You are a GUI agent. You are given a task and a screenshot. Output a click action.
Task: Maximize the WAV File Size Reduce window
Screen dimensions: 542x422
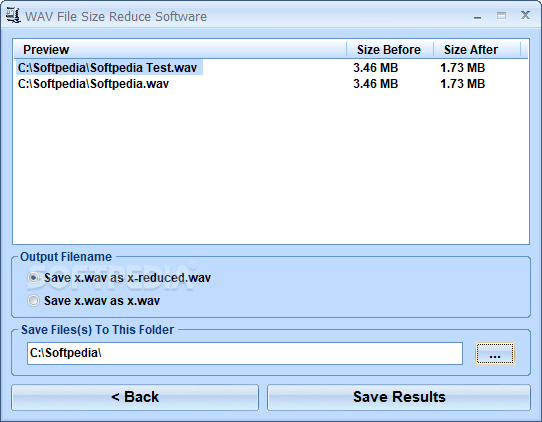coord(501,16)
